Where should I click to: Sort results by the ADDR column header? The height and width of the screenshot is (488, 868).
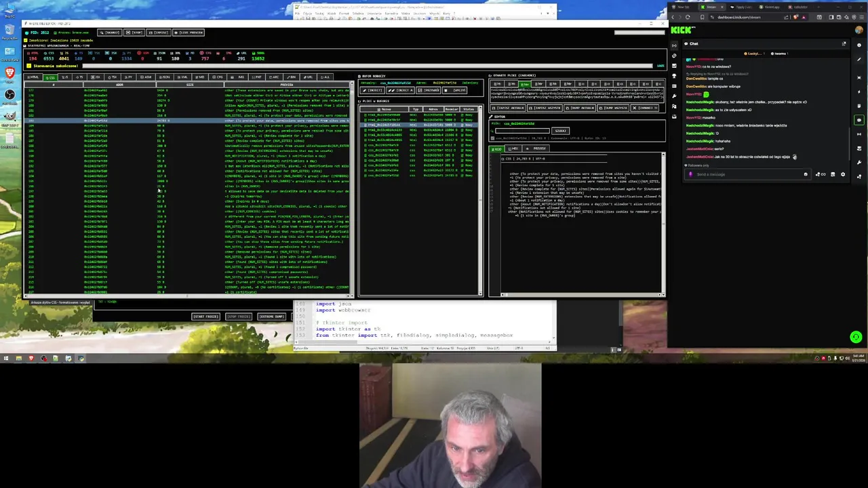pos(119,85)
